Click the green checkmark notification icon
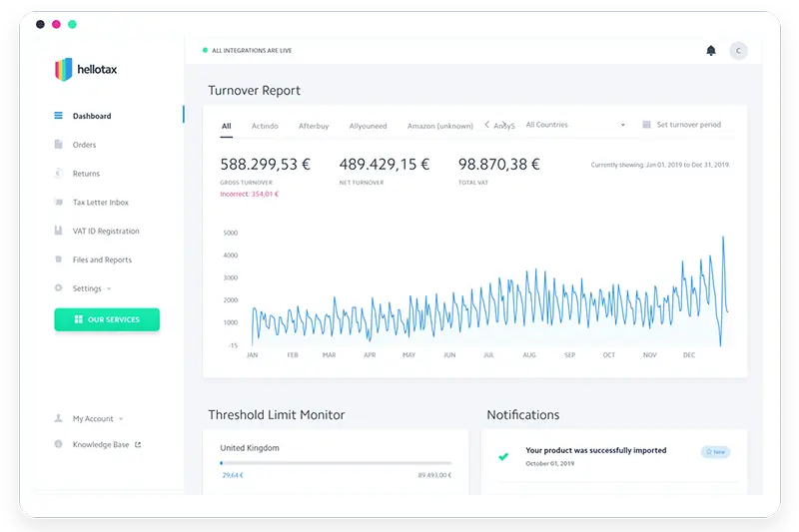799x532 pixels. [x=503, y=456]
